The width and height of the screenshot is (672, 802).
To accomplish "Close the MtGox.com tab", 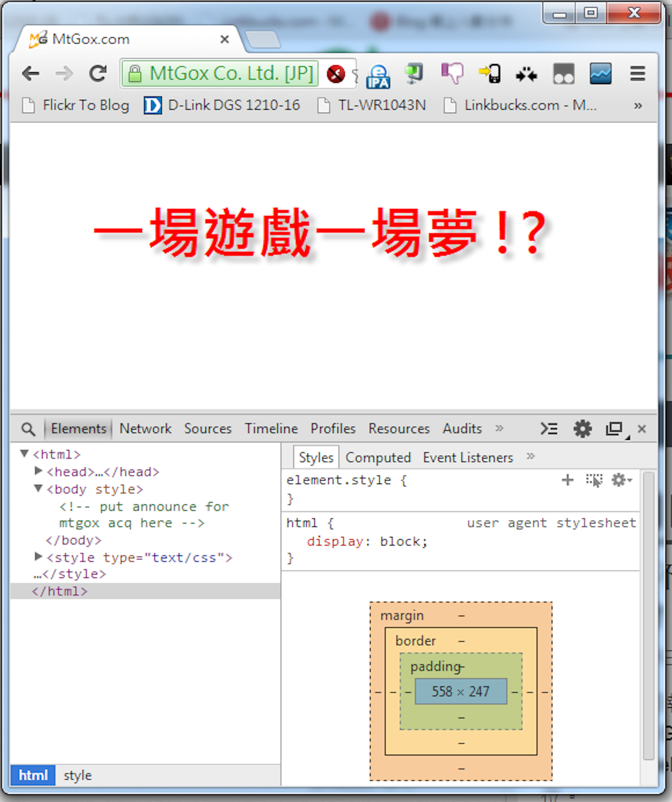I will (225, 39).
